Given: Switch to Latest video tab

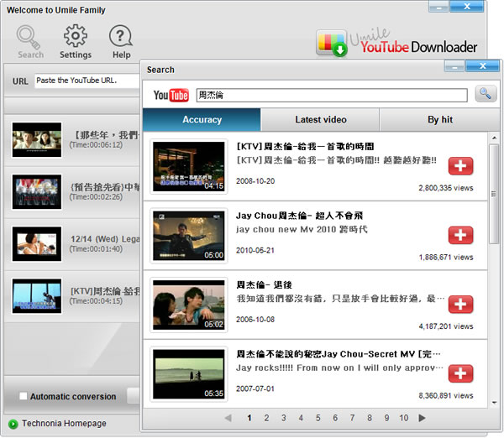Looking at the screenshot, I should [x=321, y=119].
